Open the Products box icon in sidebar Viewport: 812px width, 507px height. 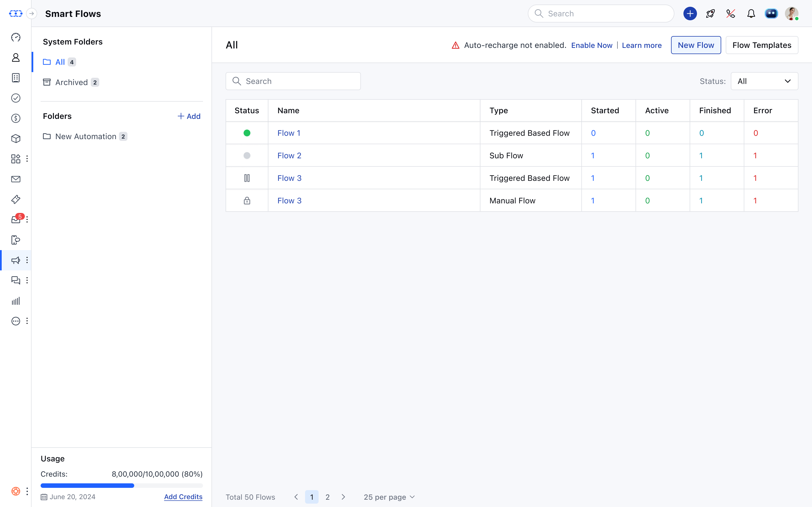click(x=16, y=138)
